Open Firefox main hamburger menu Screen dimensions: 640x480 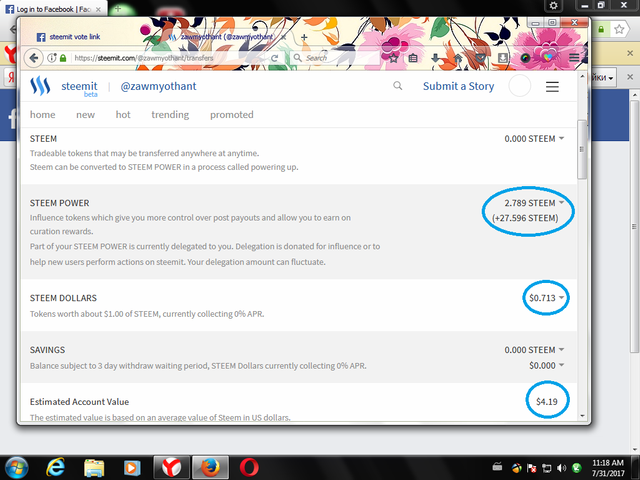click(574, 58)
